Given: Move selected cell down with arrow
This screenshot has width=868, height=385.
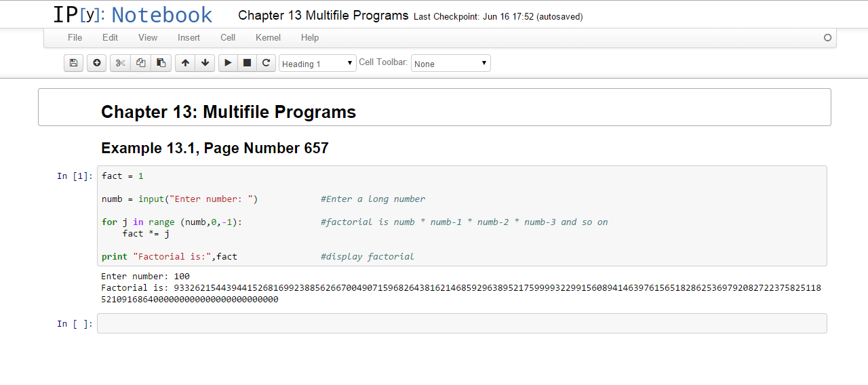Looking at the screenshot, I should (x=205, y=63).
